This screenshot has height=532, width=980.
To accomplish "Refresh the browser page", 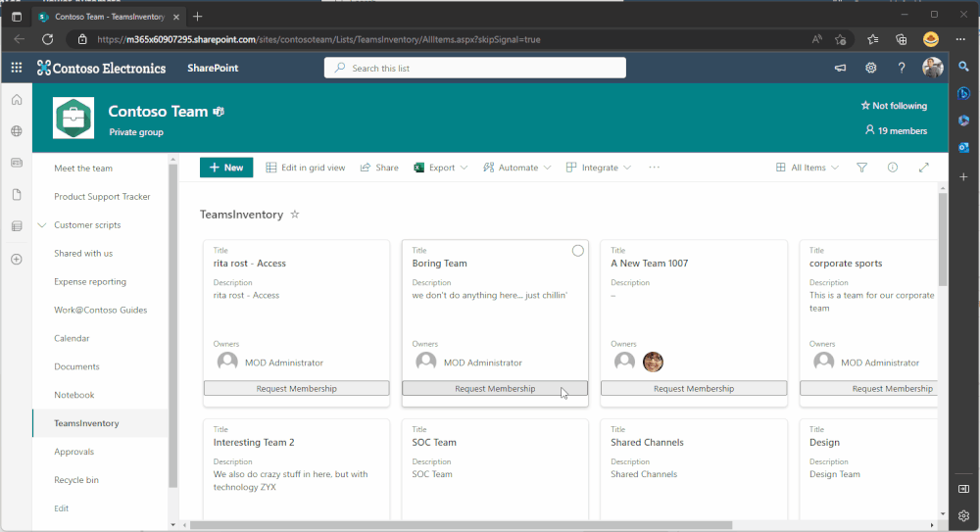I will (x=47, y=39).
